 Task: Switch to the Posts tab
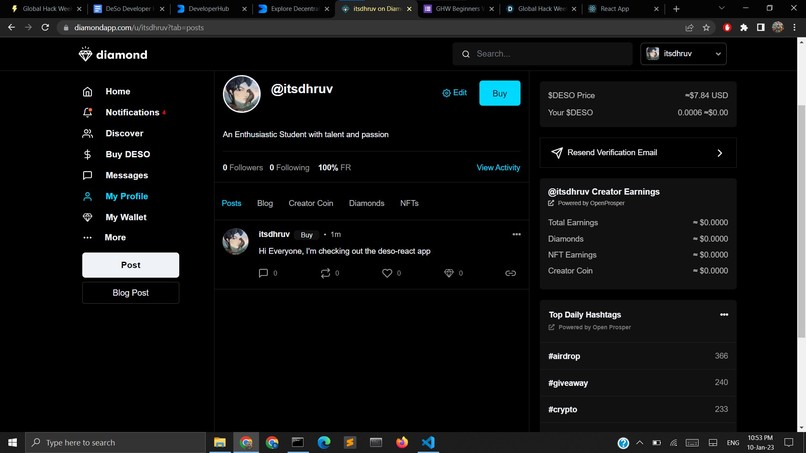point(231,203)
